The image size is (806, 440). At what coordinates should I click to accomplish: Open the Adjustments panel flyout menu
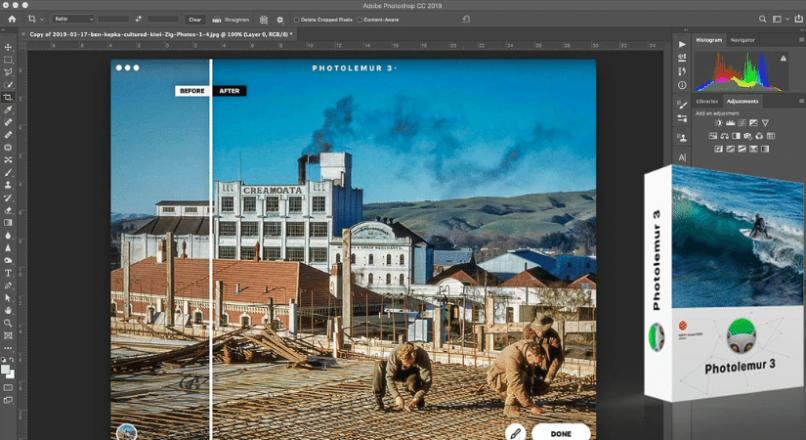click(801, 101)
